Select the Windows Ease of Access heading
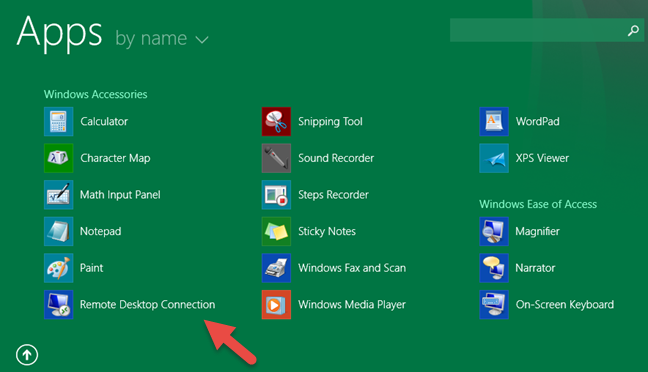Screen dimensions: 648x372 click(x=538, y=204)
